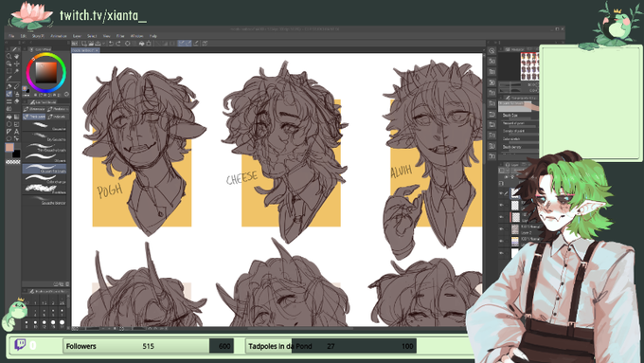Open the Filter menu

[120, 36]
